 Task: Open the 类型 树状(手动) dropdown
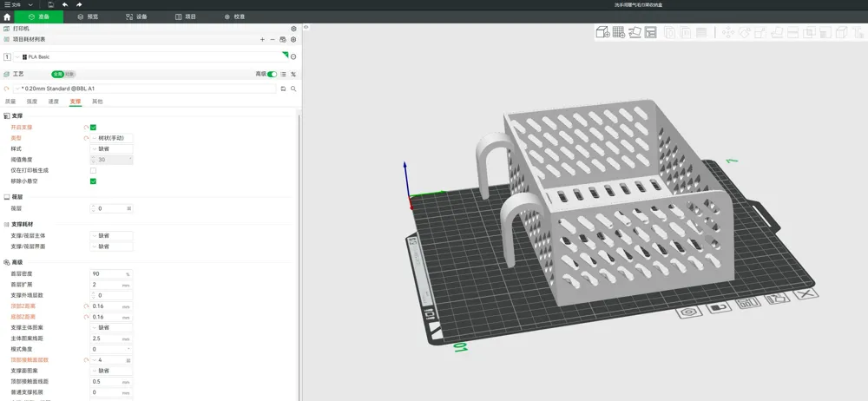(111, 139)
